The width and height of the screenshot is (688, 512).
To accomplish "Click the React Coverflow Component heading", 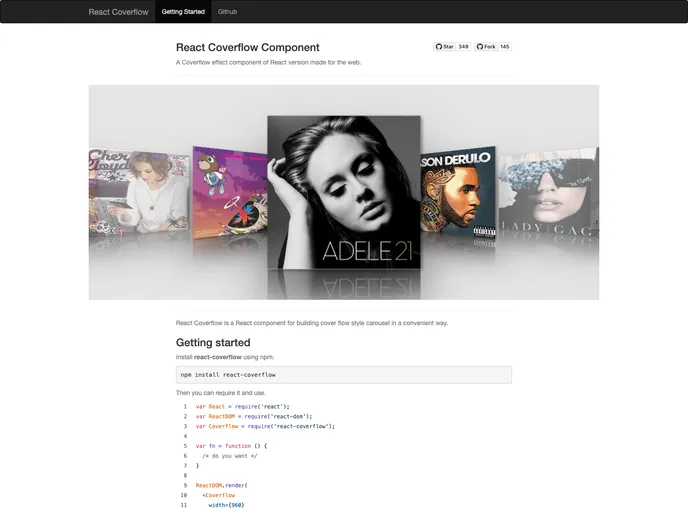I will [x=247, y=47].
